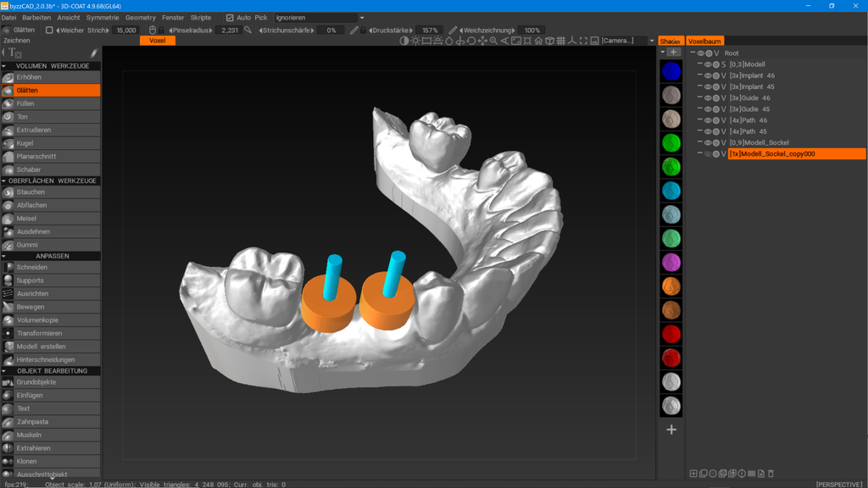
Task: Select the bright red shader swatch
Action: (x=671, y=334)
